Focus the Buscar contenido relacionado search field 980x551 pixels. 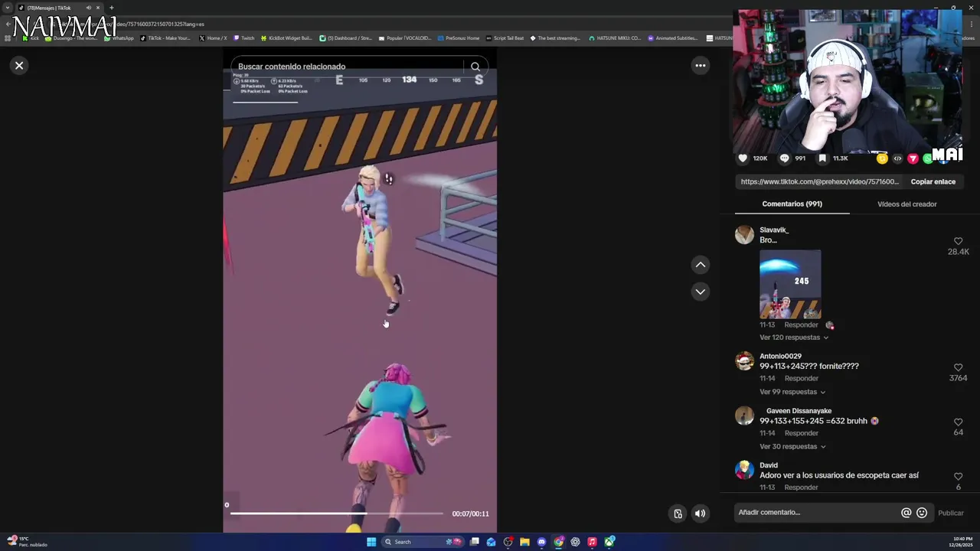click(x=348, y=67)
